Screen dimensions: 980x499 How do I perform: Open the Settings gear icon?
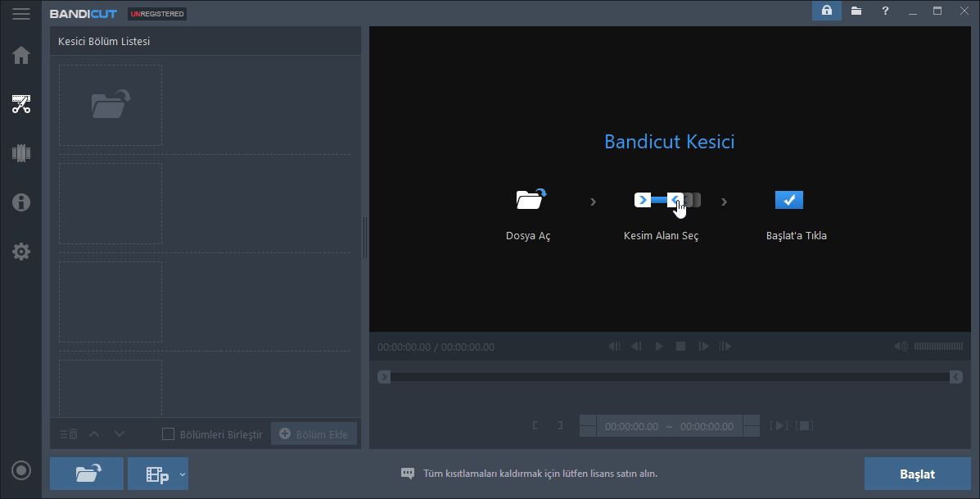[x=20, y=252]
